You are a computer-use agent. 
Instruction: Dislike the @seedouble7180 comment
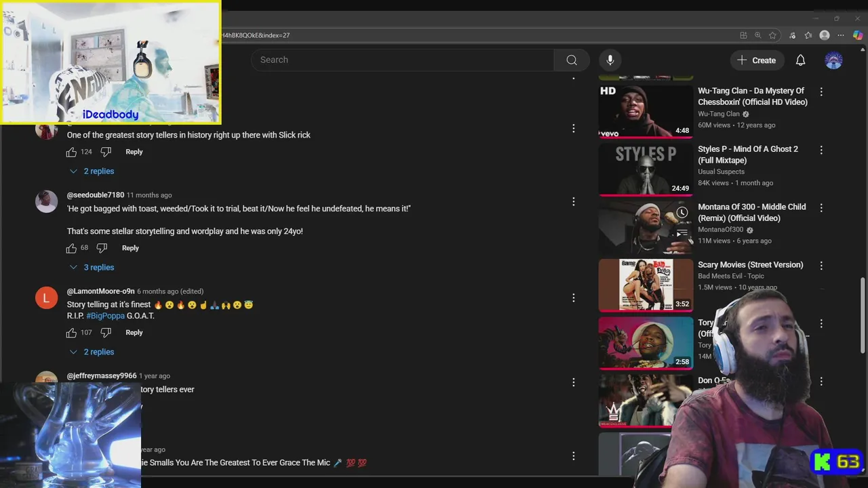102,248
